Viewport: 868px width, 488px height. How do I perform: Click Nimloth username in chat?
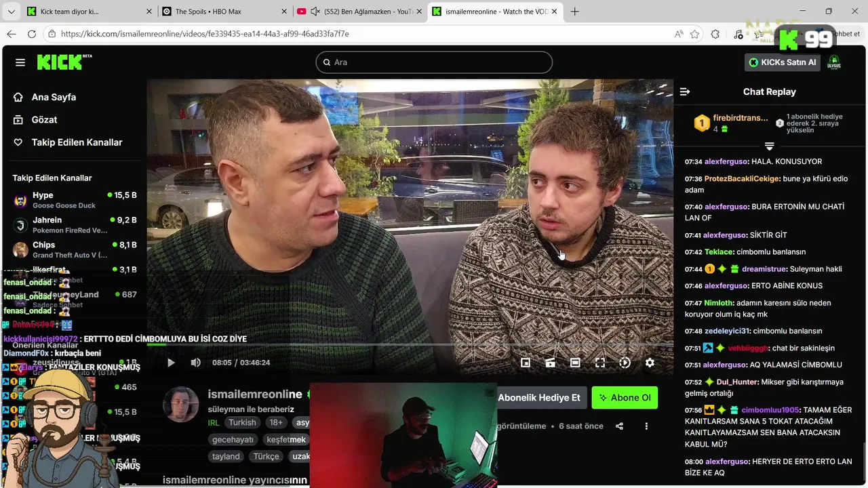click(719, 303)
